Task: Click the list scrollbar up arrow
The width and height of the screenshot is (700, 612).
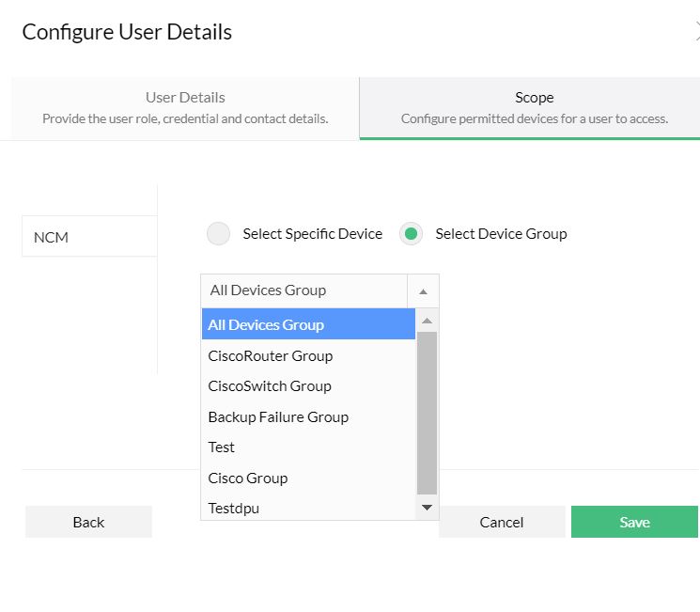Action: (427, 321)
